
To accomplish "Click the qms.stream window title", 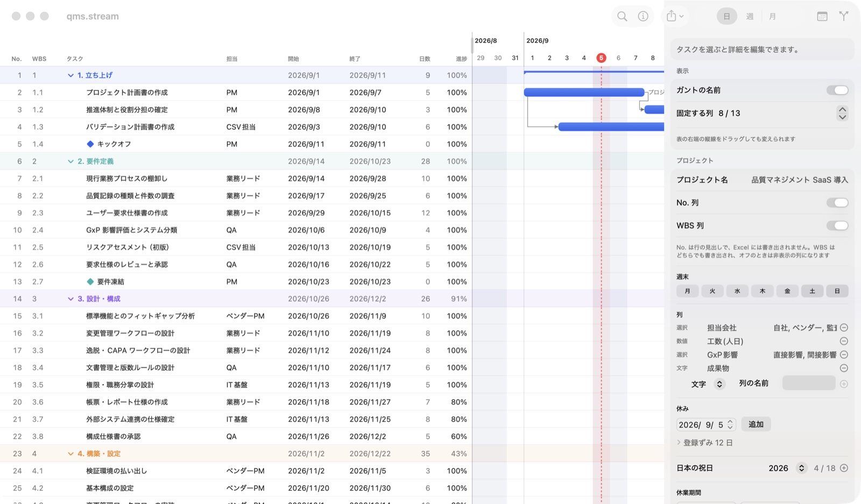I will pyautogui.click(x=93, y=16).
